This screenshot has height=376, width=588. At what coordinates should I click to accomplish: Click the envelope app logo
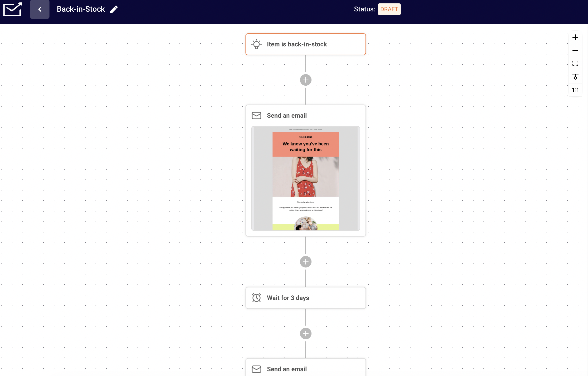tap(12, 9)
